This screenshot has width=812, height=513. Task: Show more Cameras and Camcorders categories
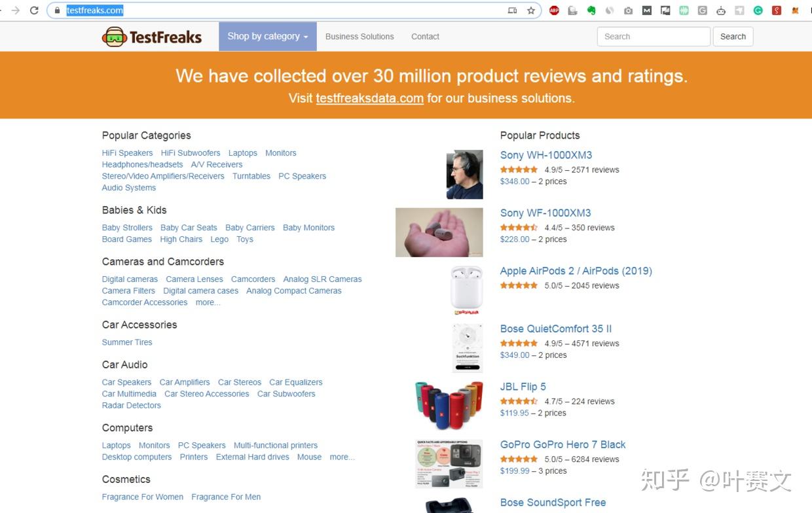point(208,302)
